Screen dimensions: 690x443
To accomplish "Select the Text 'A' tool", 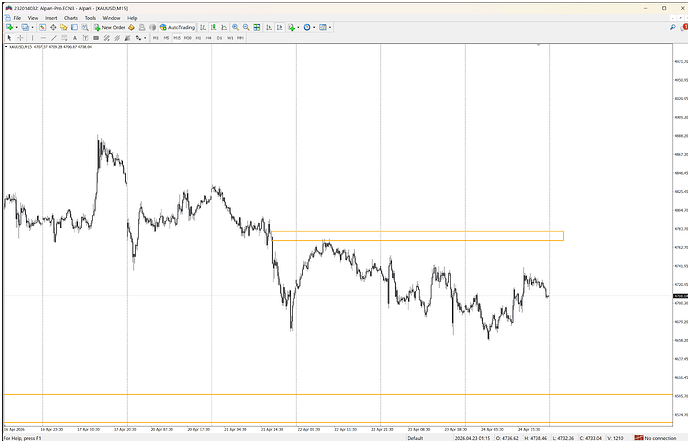I will [x=75, y=38].
